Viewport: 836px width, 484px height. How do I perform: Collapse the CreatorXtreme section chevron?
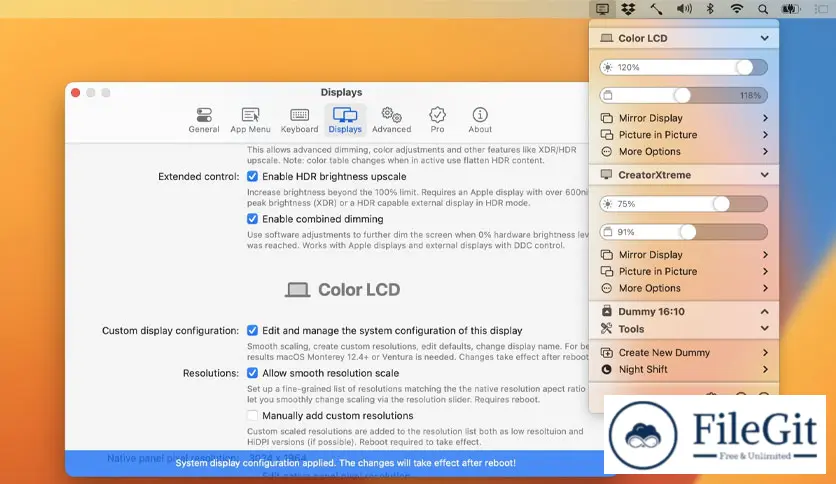[765, 175]
